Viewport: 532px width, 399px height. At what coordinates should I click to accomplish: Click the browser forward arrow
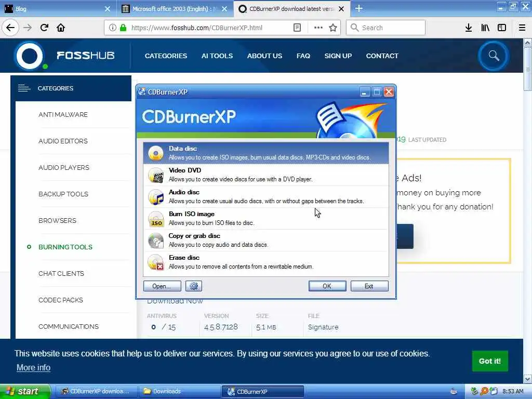(28, 28)
